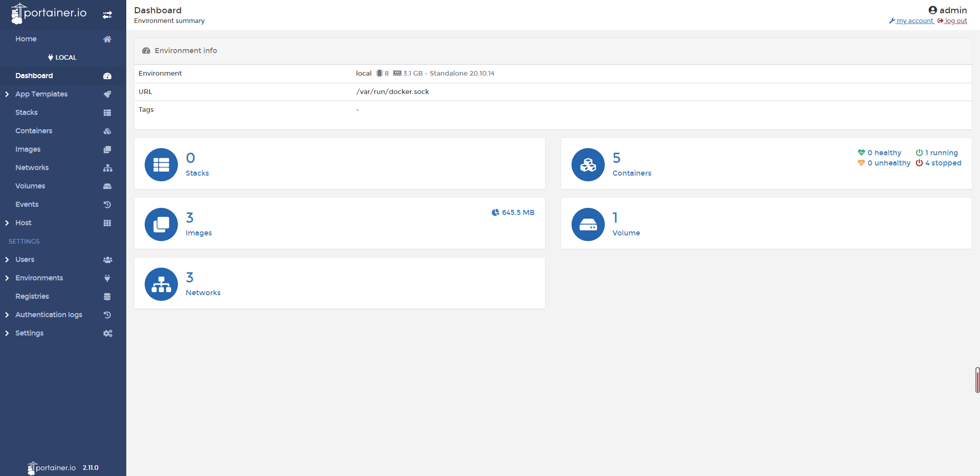
Task: Open the Stacks count link in dashboard
Action: tap(191, 158)
